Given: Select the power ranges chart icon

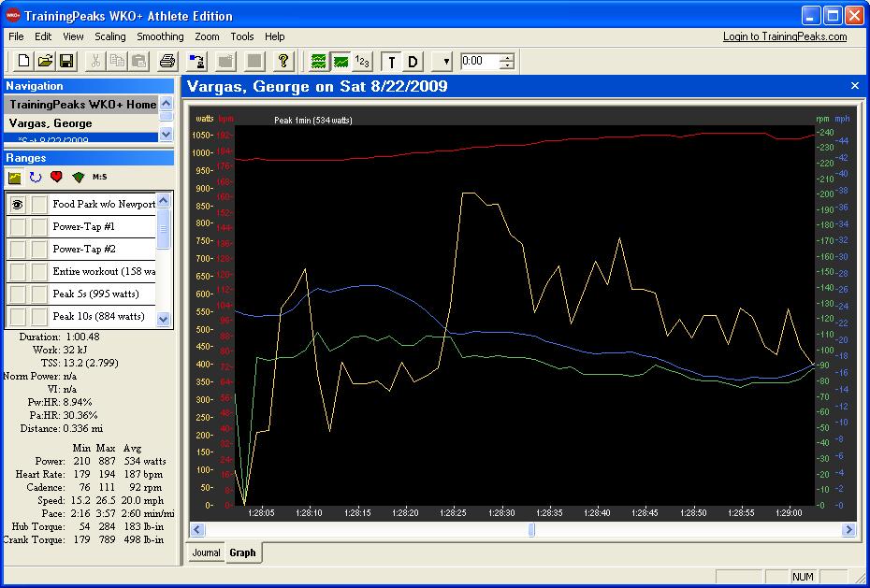Looking at the screenshot, I should 15,177.
